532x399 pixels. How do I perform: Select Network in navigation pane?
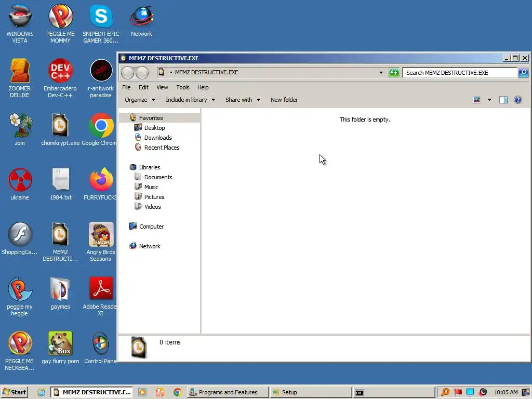[150, 246]
